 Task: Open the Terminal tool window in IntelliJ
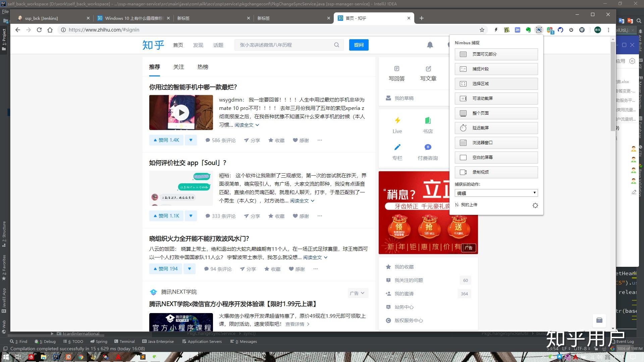click(x=124, y=342)
